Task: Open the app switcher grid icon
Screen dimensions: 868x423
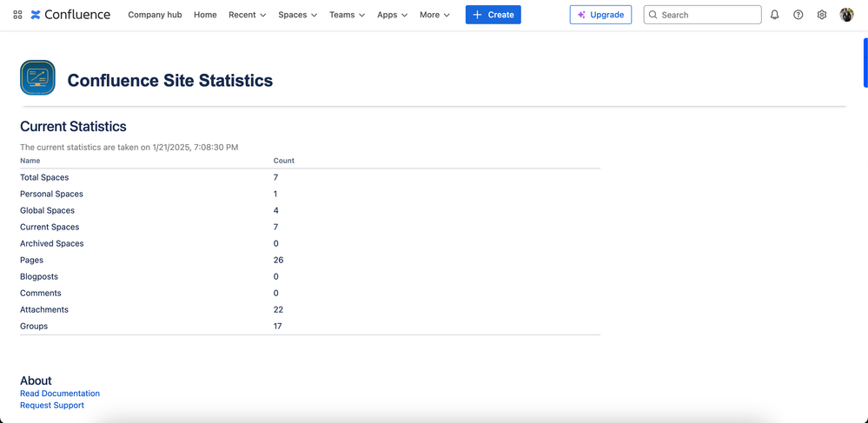Action: coord(17,15)
